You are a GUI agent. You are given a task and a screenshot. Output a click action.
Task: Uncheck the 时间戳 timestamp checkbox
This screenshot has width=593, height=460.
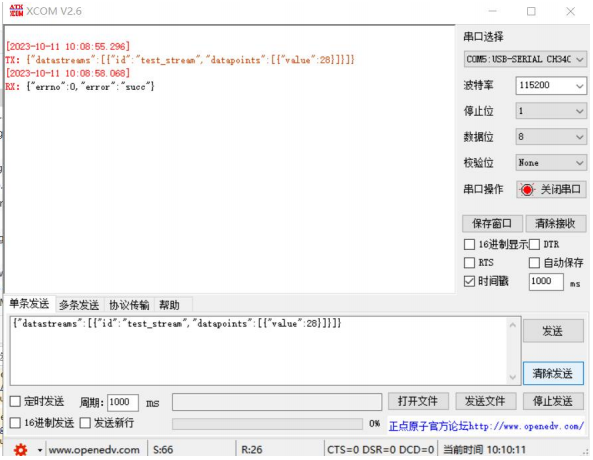point(469,281)
